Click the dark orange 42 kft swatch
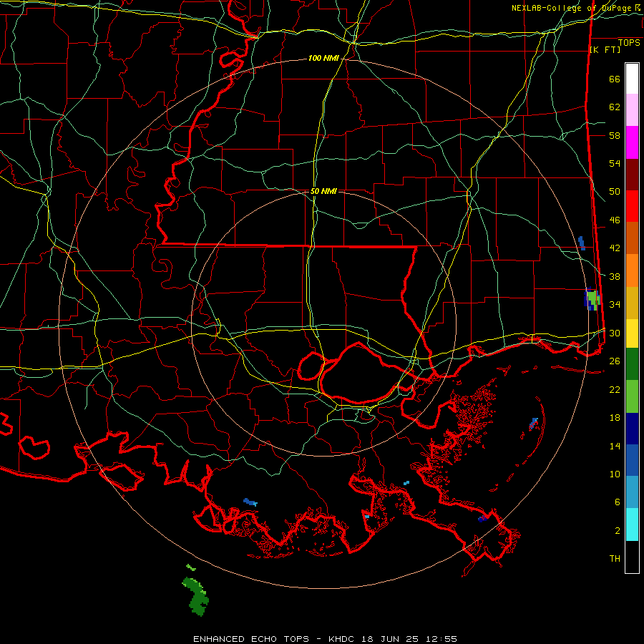This screenshot has width=644, height=644. (632, 238)
